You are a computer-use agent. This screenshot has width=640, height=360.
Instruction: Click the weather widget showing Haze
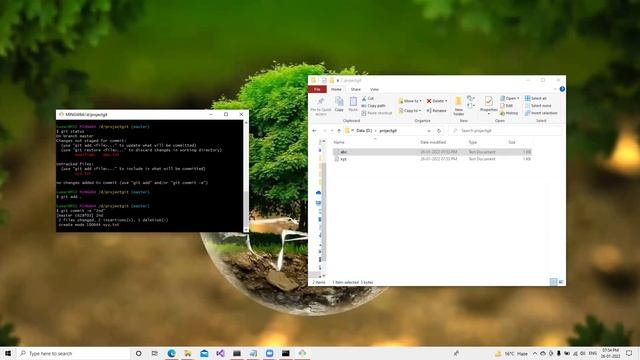click(x=511, y=353)
